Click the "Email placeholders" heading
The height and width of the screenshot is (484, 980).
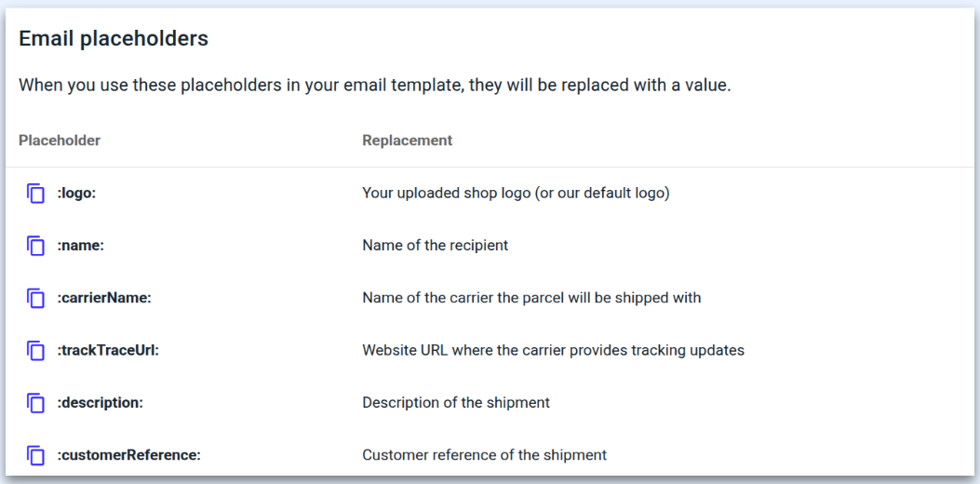click(x=114, y=39)
